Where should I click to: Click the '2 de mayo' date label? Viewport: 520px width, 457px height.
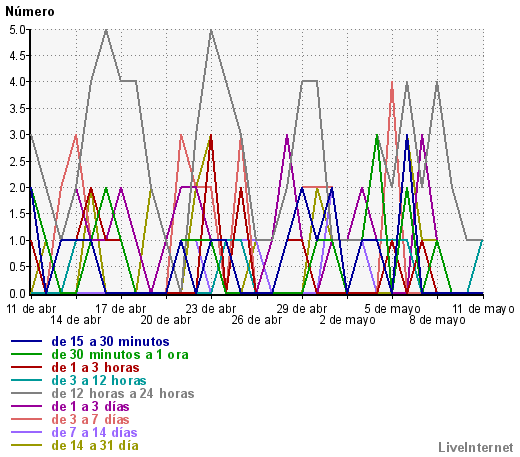347,320
